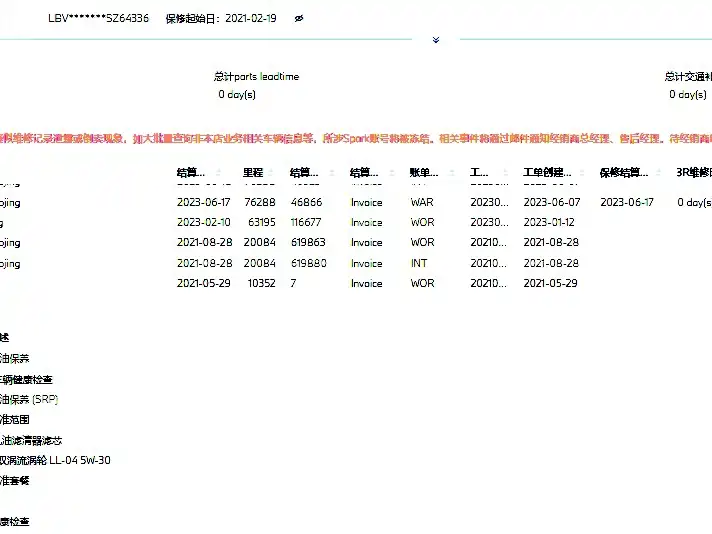712x534 pixels.
Task: Toggle the VIN visibility eye icon
Action: [299, 19]
